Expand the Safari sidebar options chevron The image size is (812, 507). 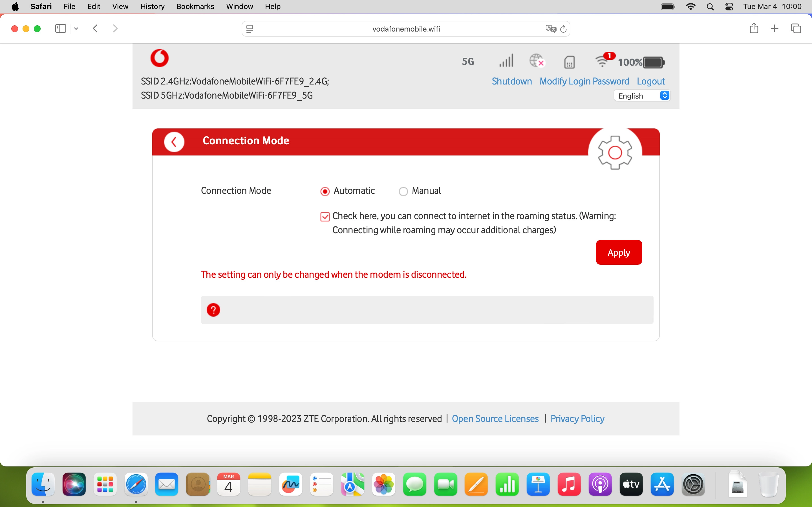tap(76, 29)
